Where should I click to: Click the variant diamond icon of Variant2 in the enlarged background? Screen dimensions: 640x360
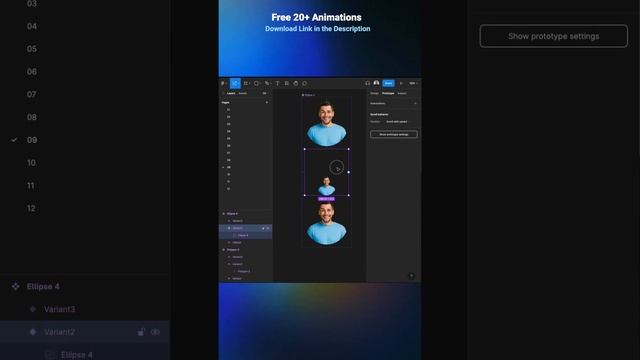(x=33, y=332)
